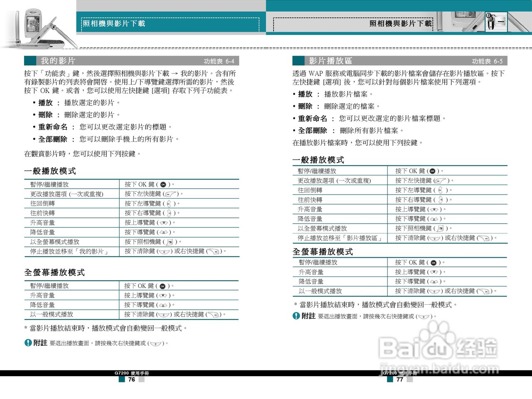Screen dimensions: 532x399
Task: Click the key-and-lock image in right header
Action: (x=496, y=22)
